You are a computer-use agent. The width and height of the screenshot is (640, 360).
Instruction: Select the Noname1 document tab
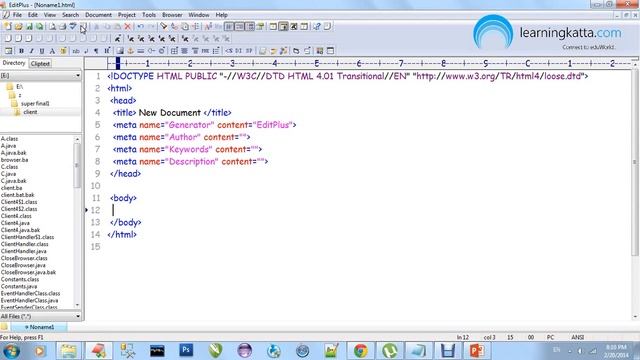39,327
